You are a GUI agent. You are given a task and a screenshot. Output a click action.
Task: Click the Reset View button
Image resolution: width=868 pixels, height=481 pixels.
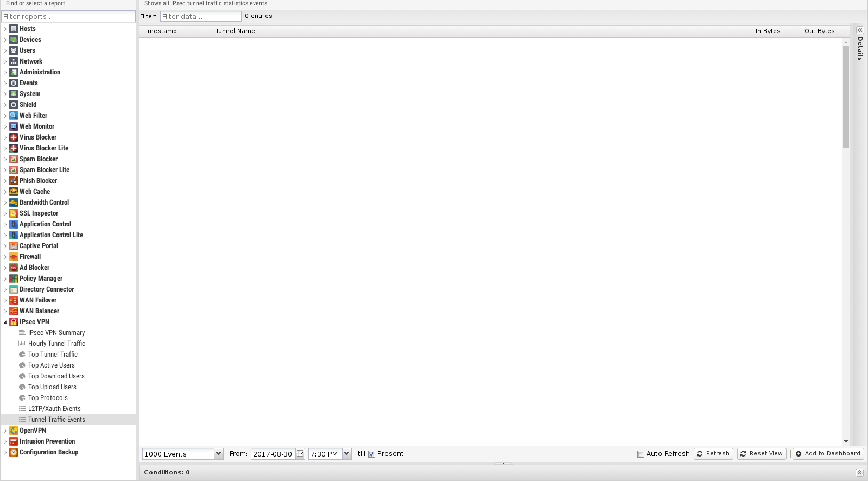[x=762, y=454]
